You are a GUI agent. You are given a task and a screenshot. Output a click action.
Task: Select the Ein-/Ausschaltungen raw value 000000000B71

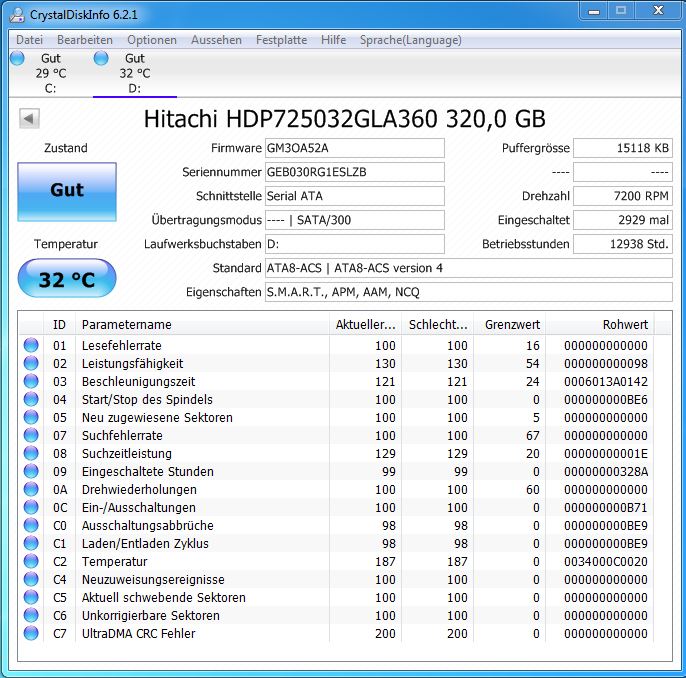pyautogui.click(x=606, y=507)
